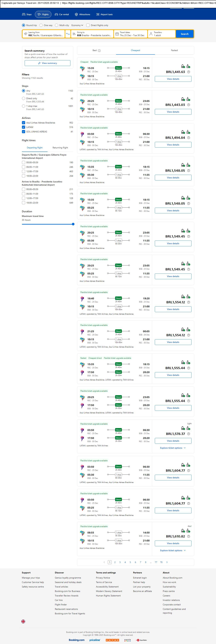
Task: Click the View summary button
Action: tap(47, 63)
